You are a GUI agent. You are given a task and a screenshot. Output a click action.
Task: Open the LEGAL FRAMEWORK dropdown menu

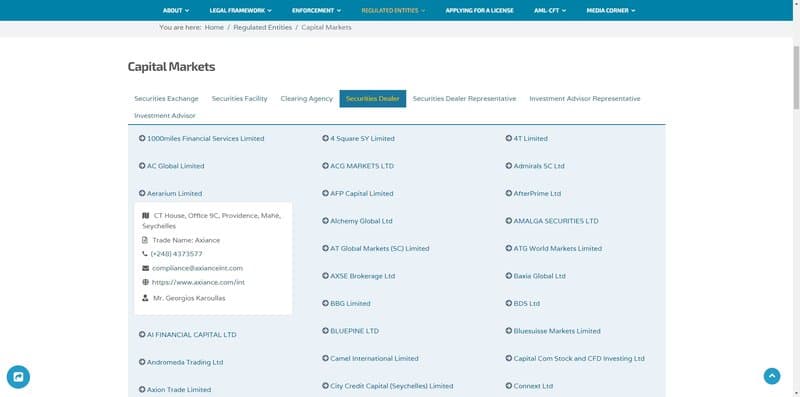tap(240, 10)
